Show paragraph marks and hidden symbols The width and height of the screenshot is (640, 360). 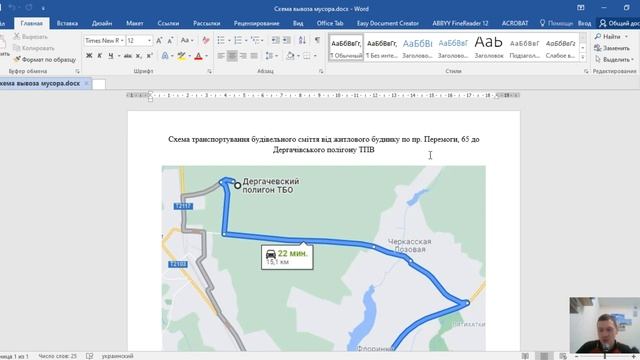tap(317, 40)
